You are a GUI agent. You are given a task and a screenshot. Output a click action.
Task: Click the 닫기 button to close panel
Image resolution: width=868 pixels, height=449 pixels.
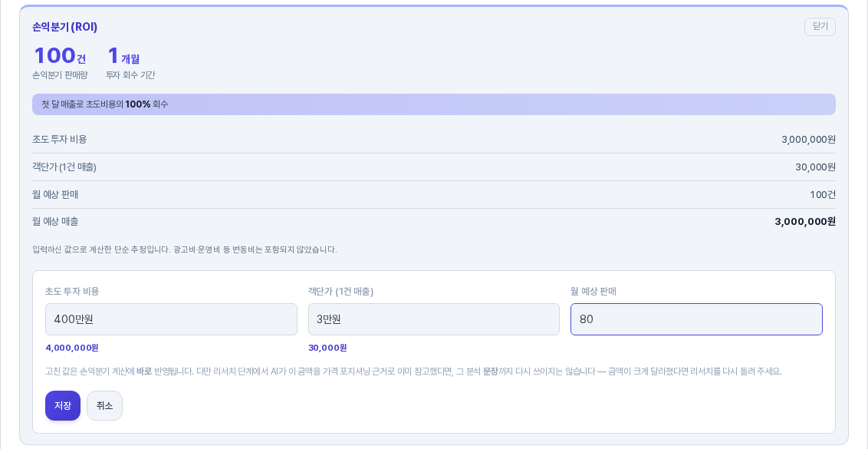click(819, 27)
